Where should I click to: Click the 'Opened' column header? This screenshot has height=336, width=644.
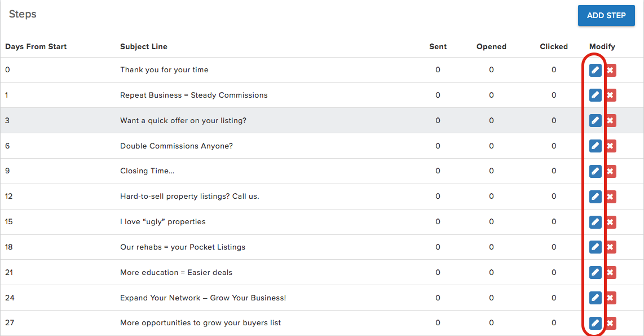point(491,47)
